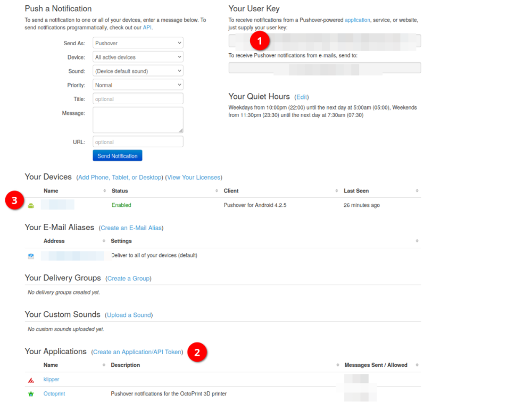Click Create an Application/API Token link
Screen dimensions: 532x402
point(137,352)
